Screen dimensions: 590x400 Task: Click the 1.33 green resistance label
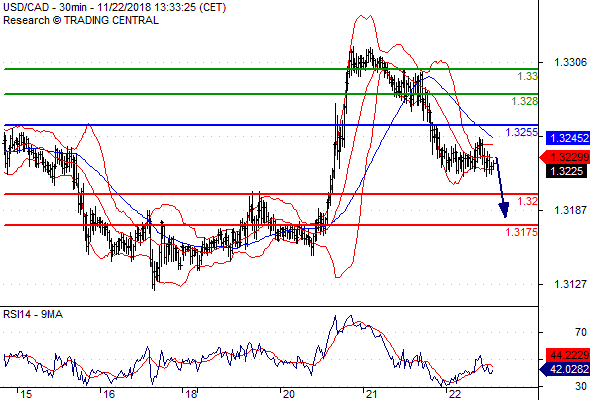528,76
